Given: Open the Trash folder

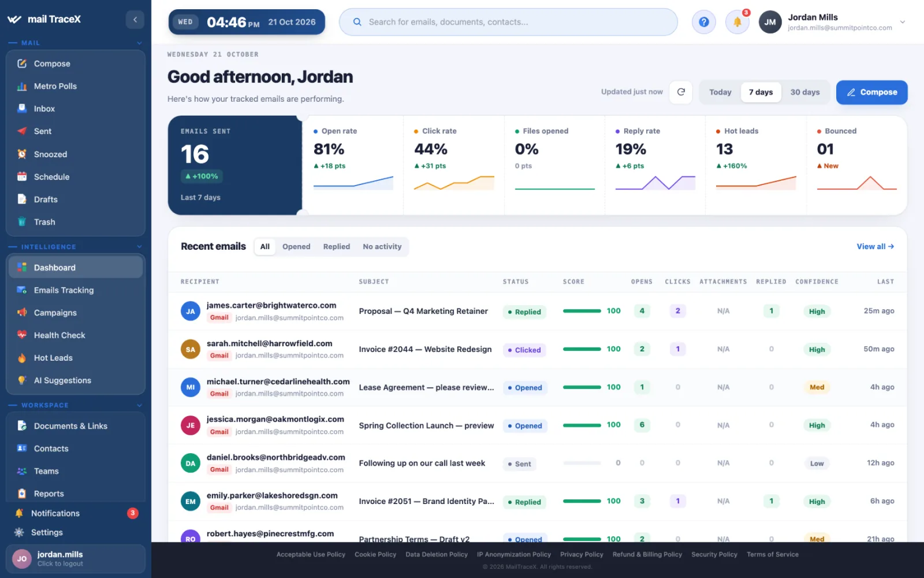Looking at the screenshot, I should (x=75, y=222).
